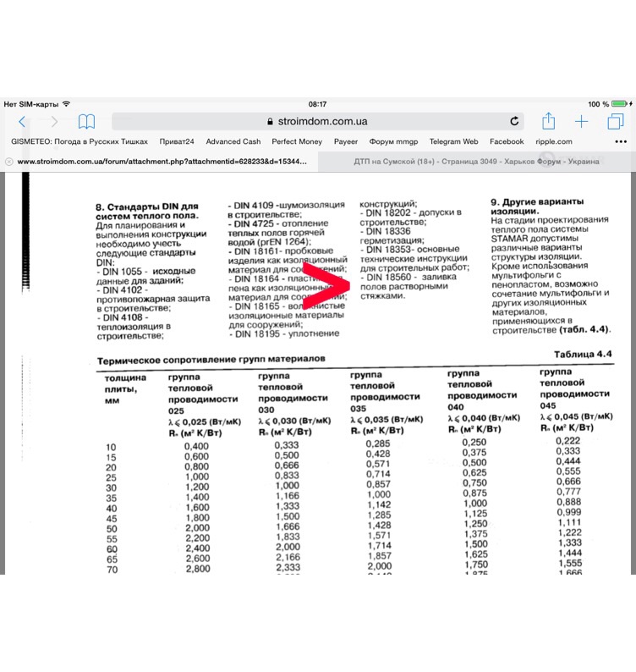Open the Advanced Cash bookmark

tap(233, 141)
